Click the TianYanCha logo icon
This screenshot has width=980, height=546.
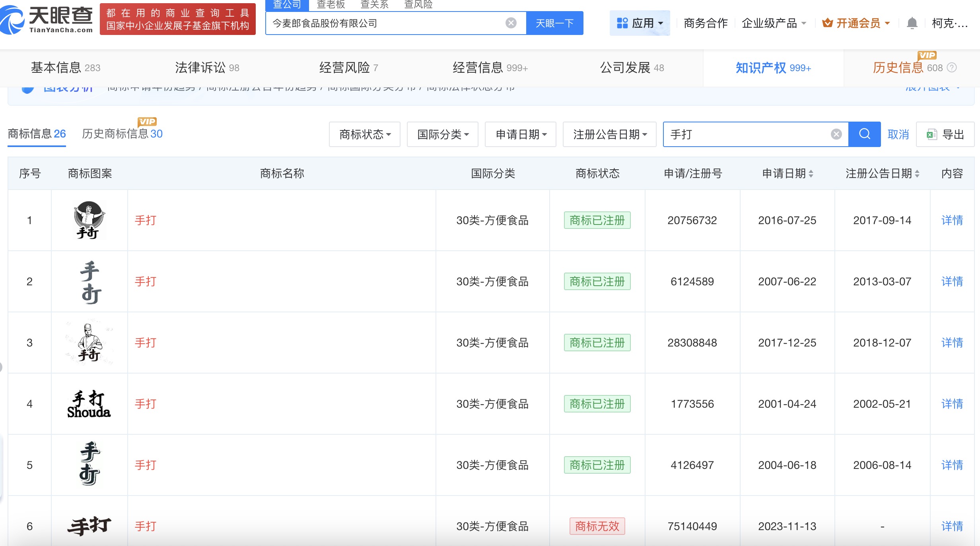pos(13,20)
